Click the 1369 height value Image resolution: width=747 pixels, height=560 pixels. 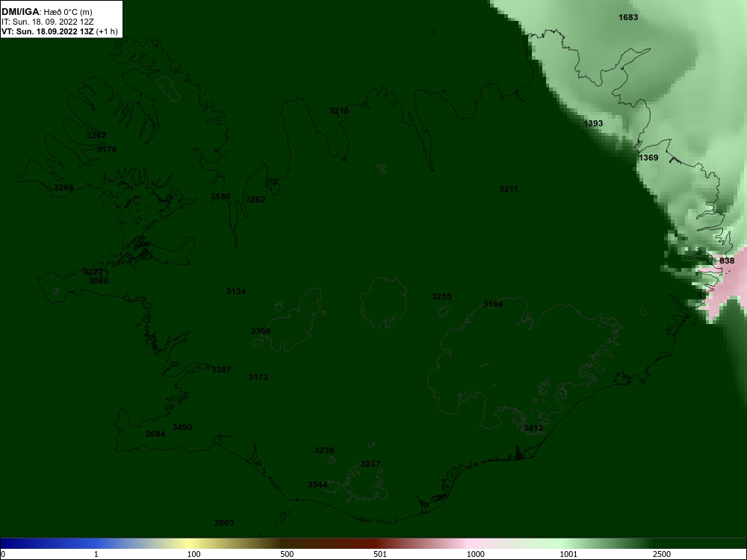(x=648, y=158)
